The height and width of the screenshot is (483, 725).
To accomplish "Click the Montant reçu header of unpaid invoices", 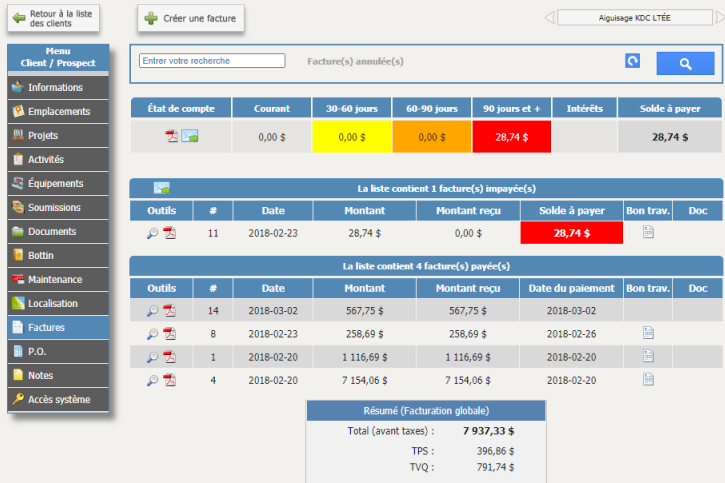I will point(468,211).
